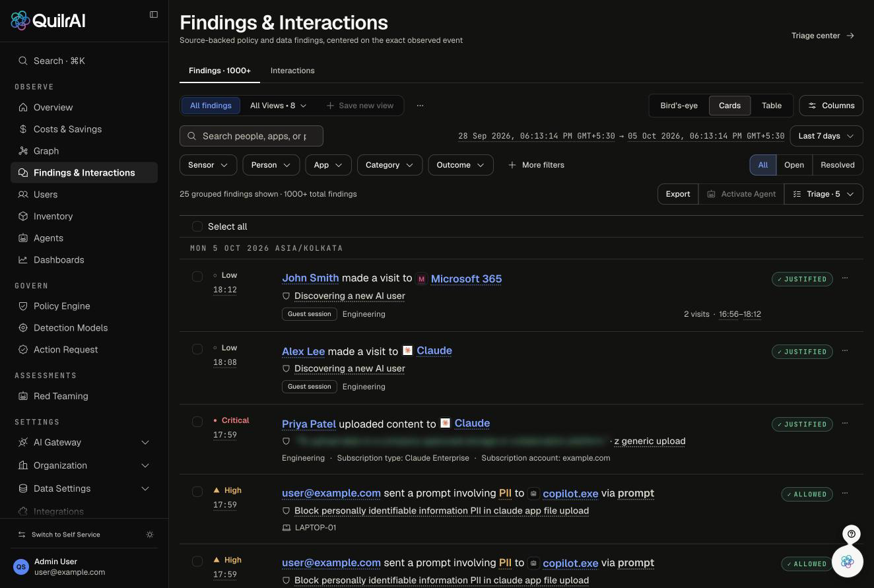The image size is (874, 588).
Task: Click the Microsoft 365 app icon
Action: point(422,279)
